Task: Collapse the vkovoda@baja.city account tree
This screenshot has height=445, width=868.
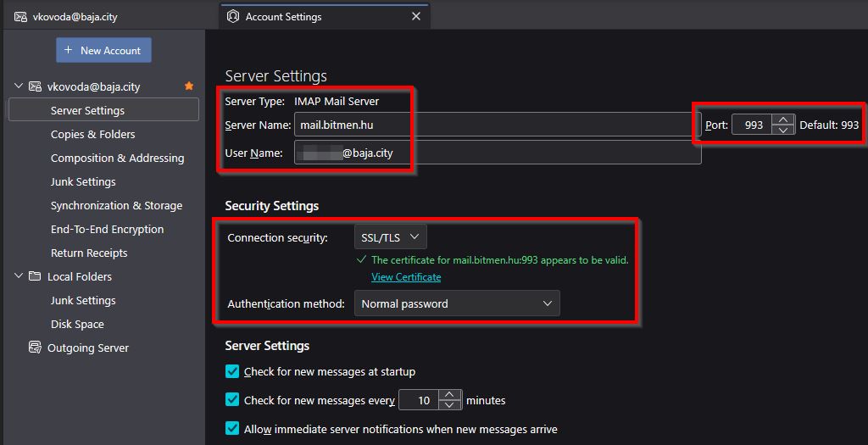Action: [19, 86]
